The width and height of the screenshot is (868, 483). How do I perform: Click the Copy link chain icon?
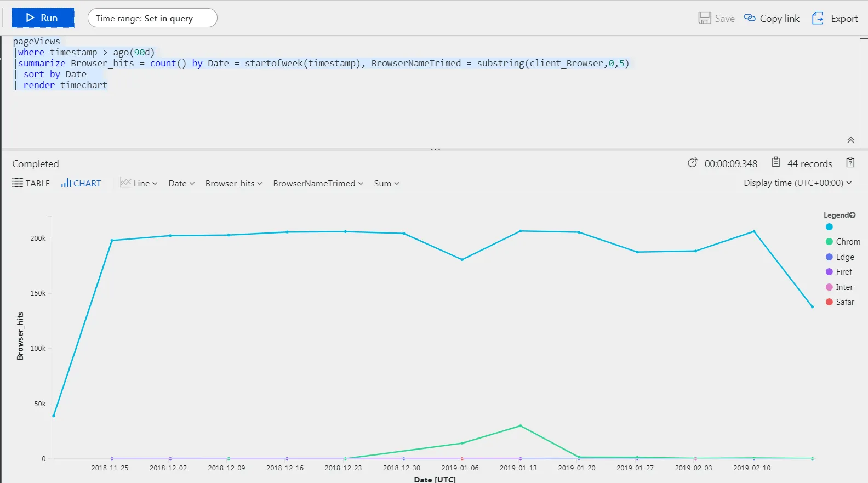750,18
